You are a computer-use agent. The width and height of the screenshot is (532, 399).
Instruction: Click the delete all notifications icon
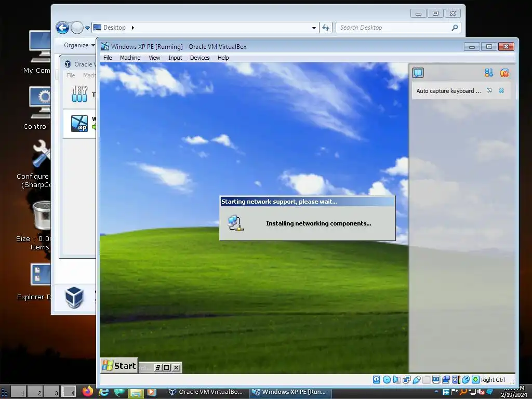[504, 73]
